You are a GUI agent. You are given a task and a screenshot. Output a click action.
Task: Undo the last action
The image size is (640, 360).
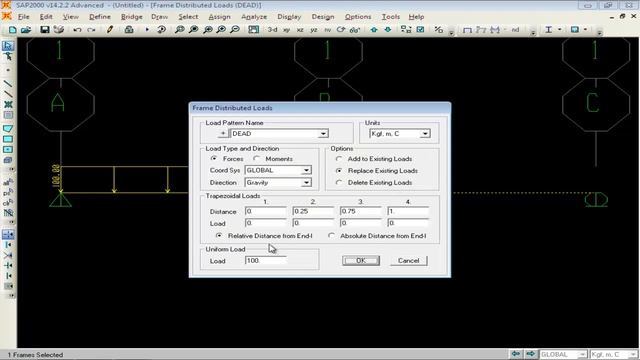pos(77,30)
